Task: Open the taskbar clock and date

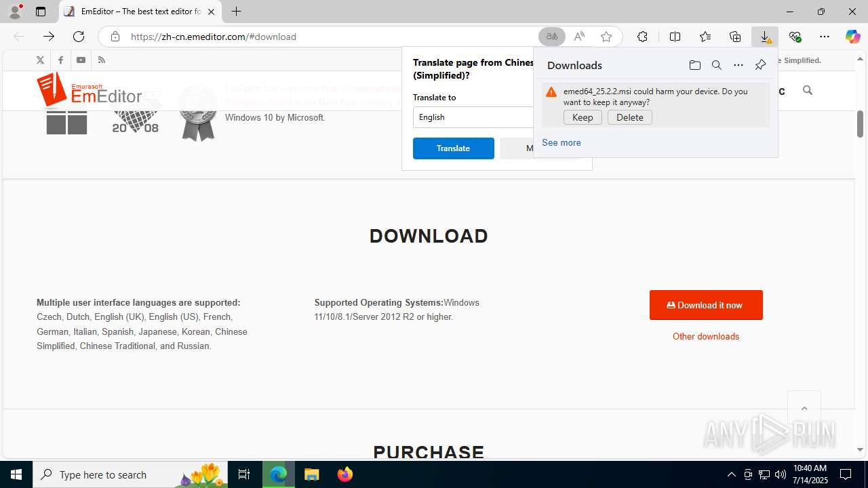Action: coord(810,474)
